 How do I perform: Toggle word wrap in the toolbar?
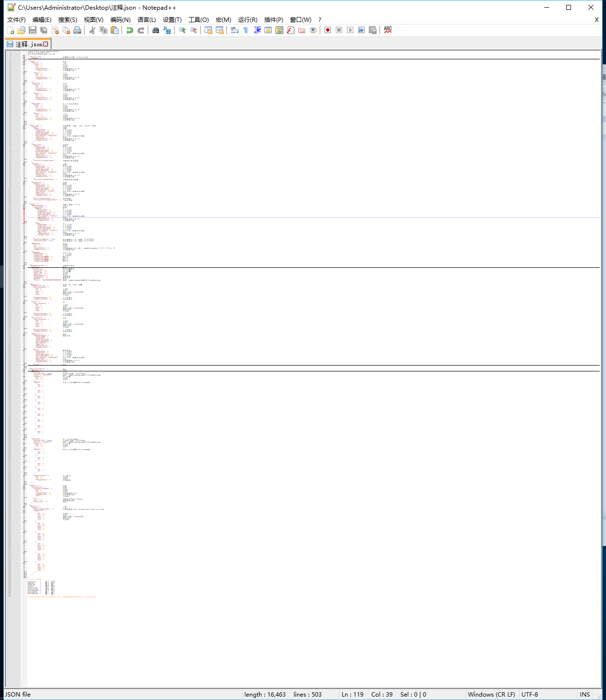tap(235, 30)
